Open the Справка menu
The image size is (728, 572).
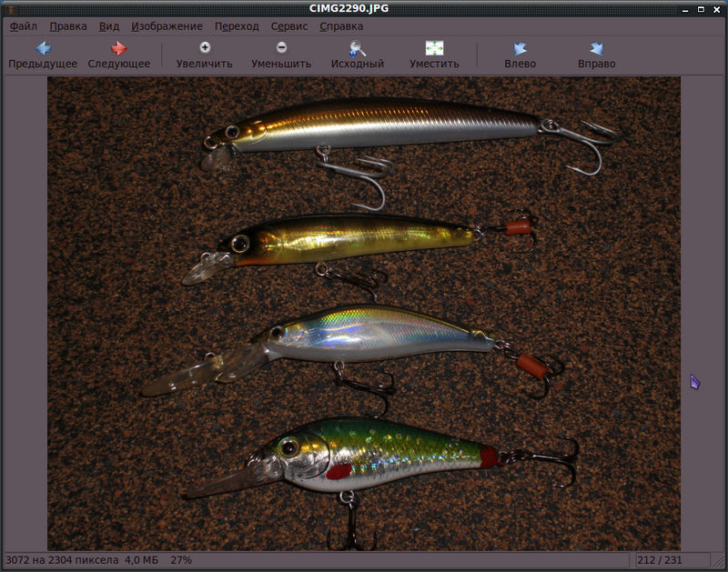click(341, 26)
